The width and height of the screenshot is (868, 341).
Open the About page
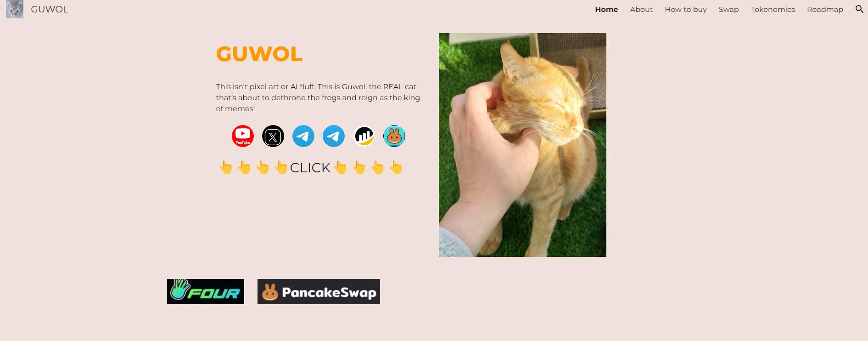pos(641,9)
